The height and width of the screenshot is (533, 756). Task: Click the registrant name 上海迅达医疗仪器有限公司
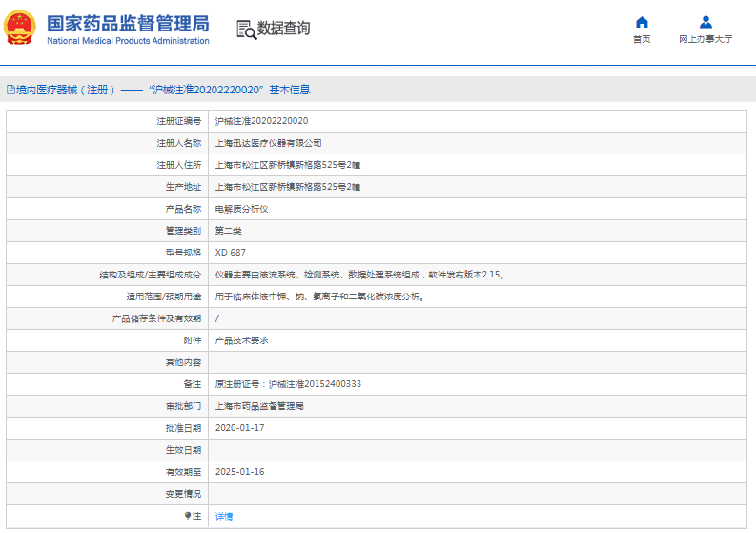click(x=261, y=143)
